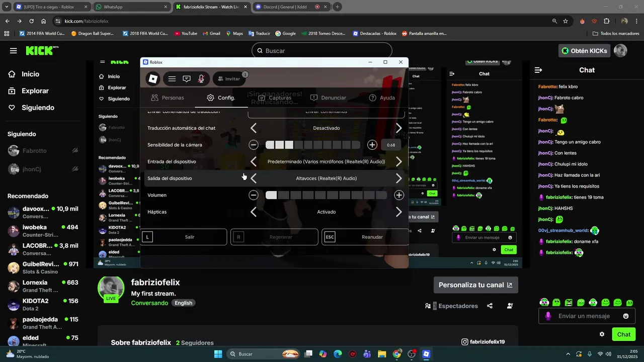
Task: Select the English language tag
Action: point(183,303)
